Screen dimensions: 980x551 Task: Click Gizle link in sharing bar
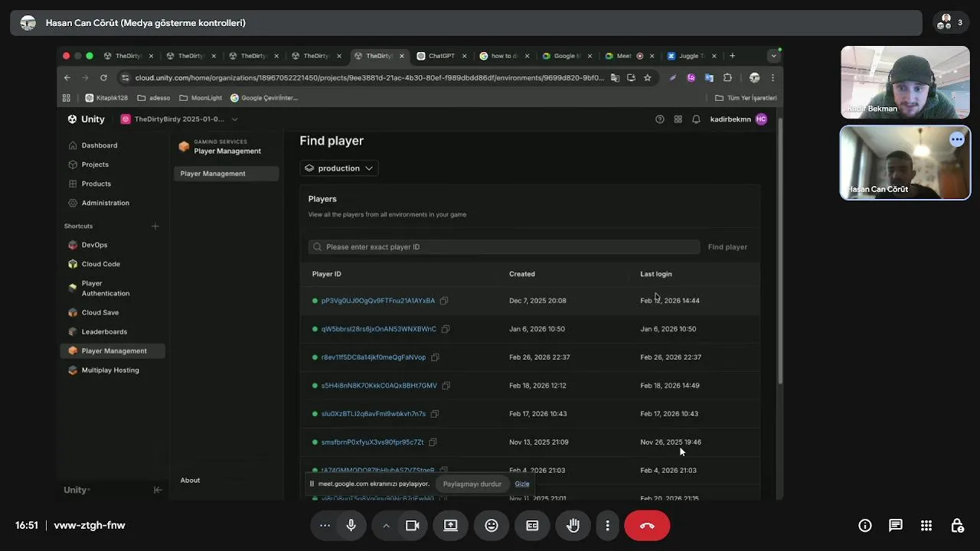coord(522,484)
